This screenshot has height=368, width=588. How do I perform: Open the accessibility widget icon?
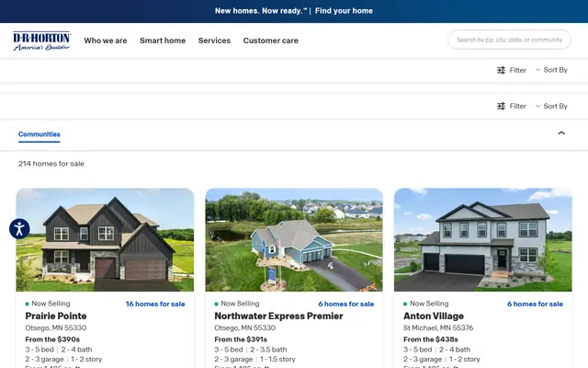[x=19, y=229]
